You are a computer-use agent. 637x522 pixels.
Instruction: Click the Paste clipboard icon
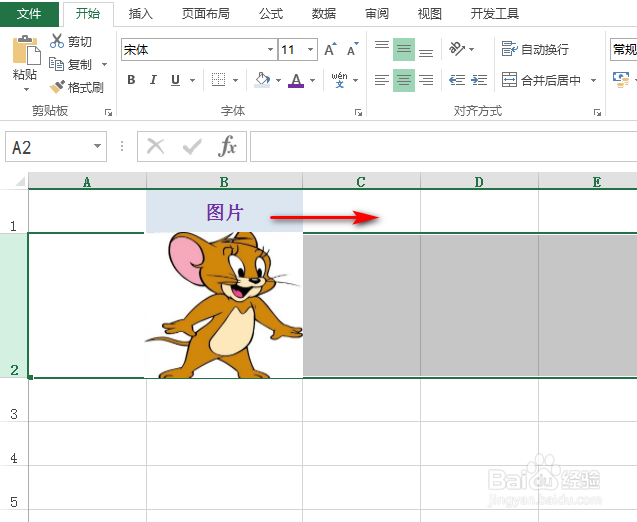(26, 50)
